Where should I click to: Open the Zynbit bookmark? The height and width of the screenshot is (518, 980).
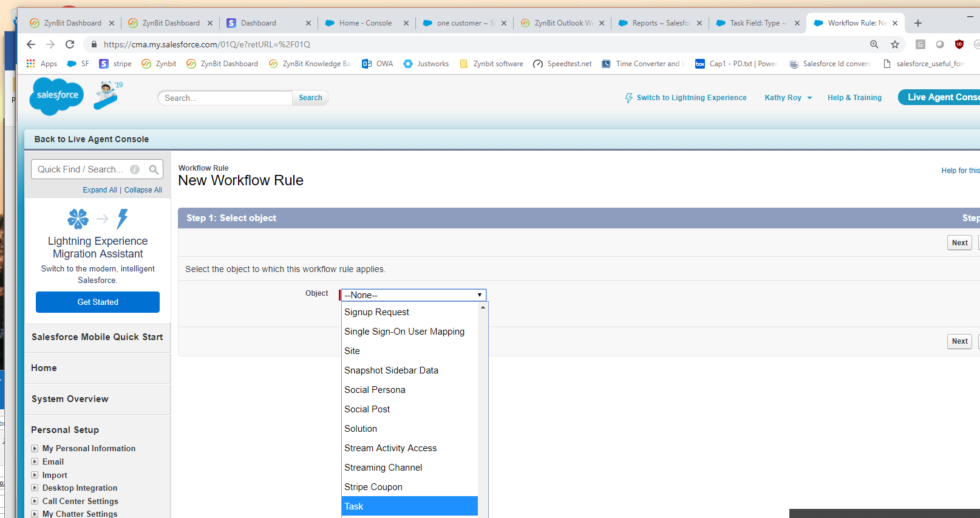159,64
